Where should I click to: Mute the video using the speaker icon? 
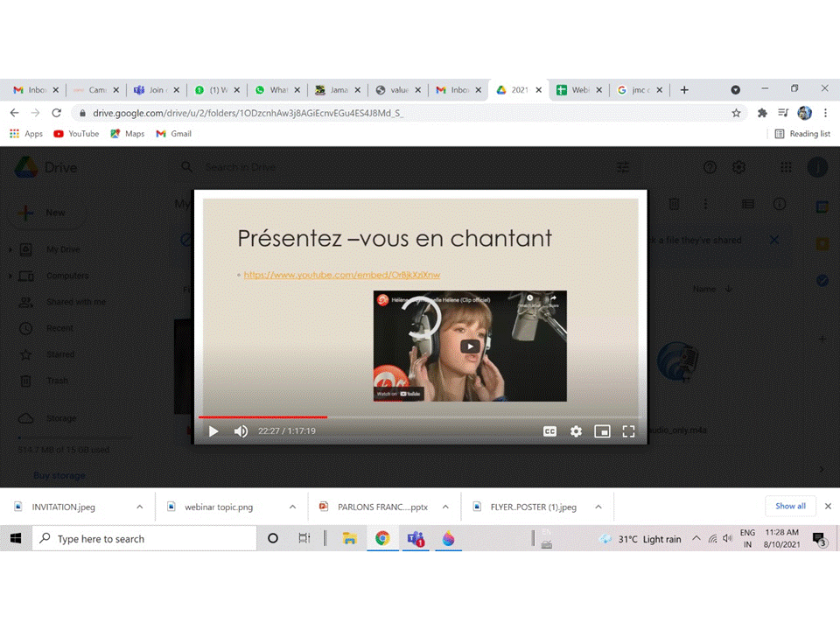[241, 431]
